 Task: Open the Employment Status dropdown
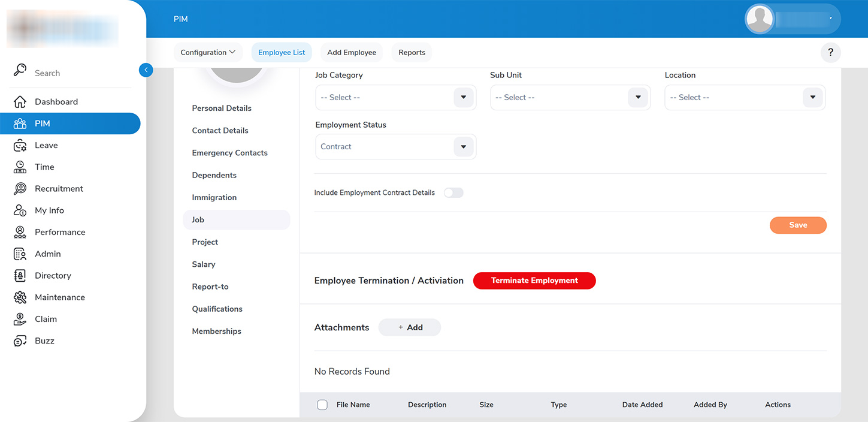click(463, 147)
